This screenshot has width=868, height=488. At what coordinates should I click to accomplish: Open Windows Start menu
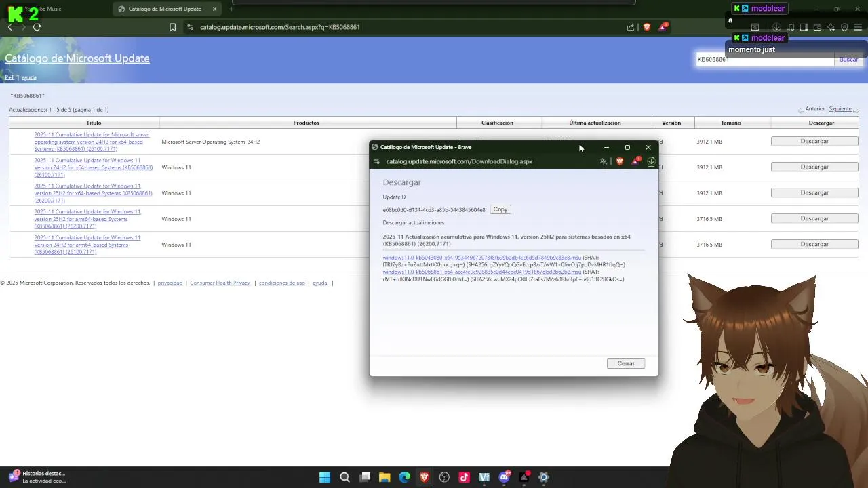pos(325,477)
